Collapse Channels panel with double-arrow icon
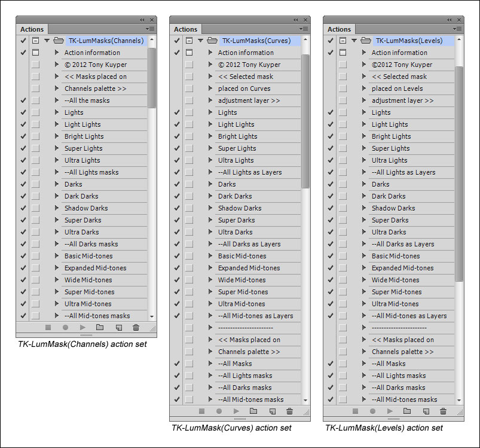This screenshot has width=480, height=448. point(142,20)
